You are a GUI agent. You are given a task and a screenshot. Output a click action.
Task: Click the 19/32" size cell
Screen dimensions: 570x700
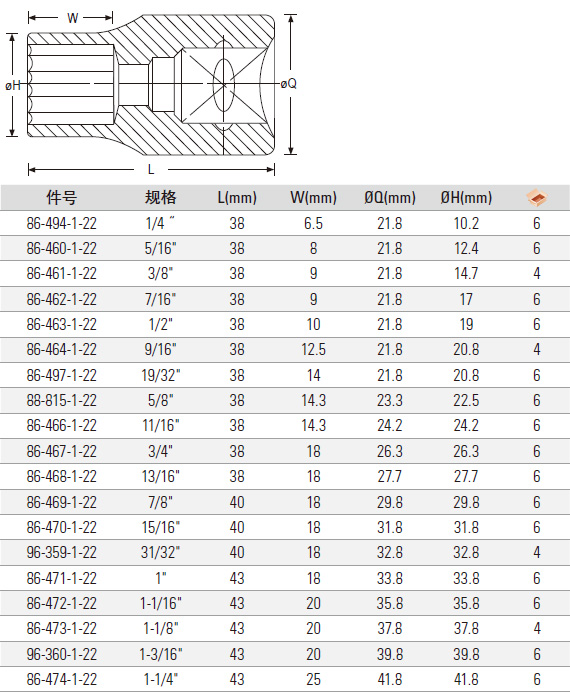[x=161, y=375]
